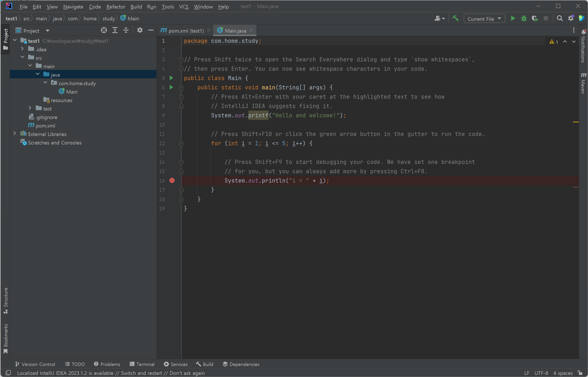The image size is (588, 377).
Task: Expand the External Libraries node
Action: 15,134
